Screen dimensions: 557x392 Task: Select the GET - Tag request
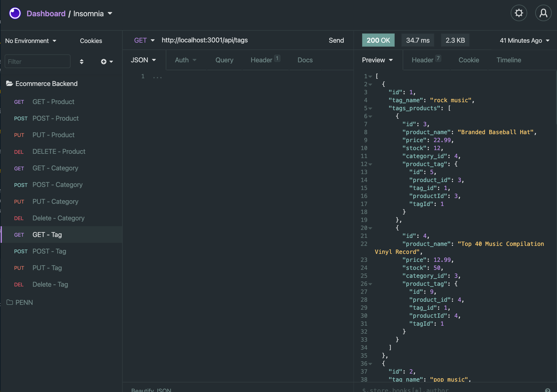click(x=61, y=235)
